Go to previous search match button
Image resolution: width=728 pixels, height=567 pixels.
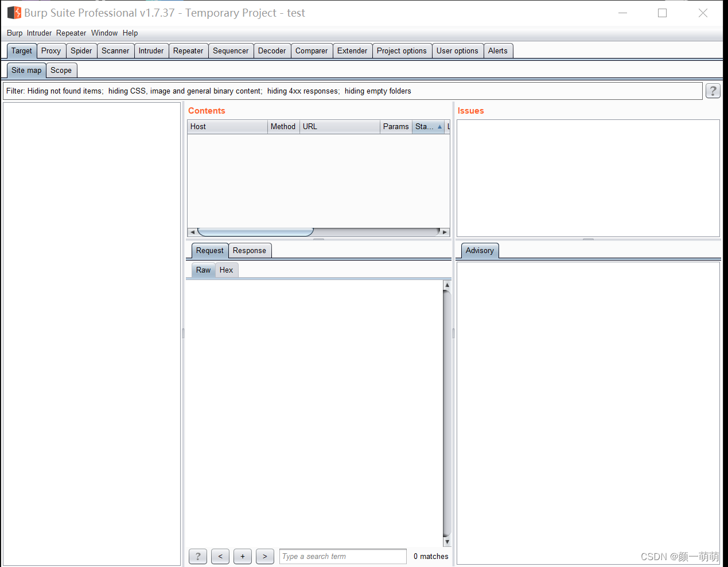pos(220,556)
